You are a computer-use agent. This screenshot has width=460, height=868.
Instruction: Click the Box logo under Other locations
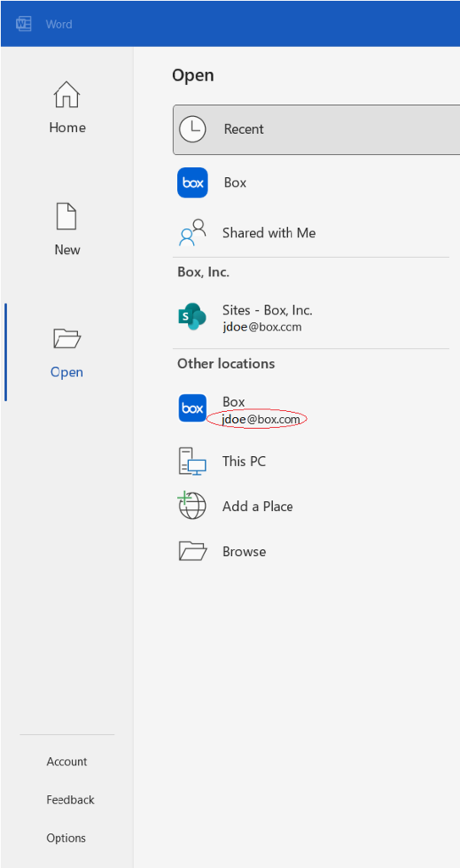coord(192,409)
